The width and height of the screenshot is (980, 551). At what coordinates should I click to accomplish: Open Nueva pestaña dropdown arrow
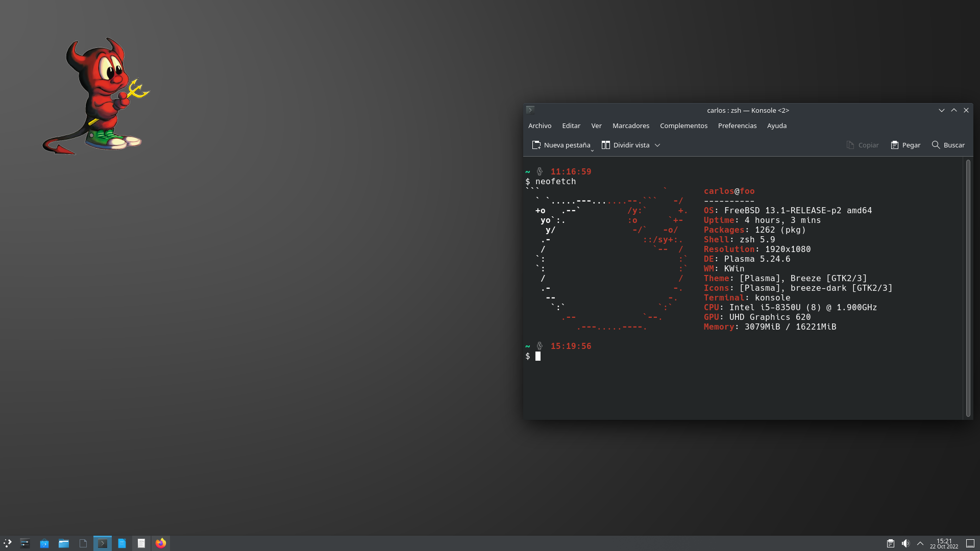point(592,150)
